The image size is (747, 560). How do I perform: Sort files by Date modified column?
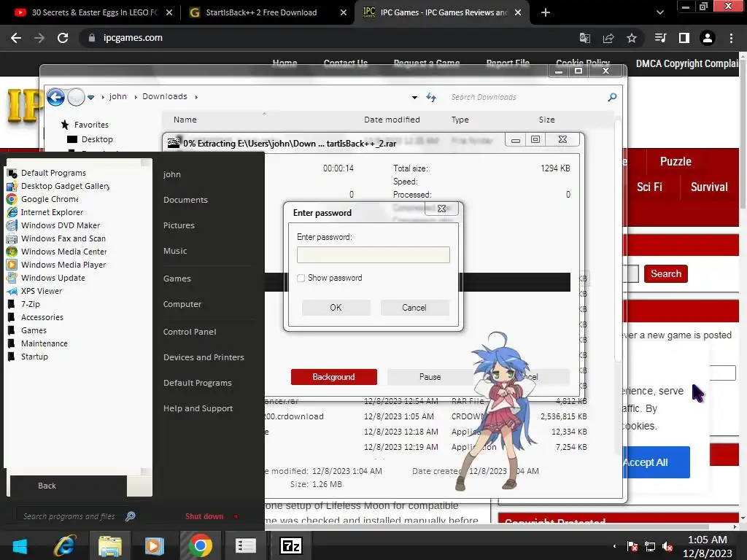[x=392, y=120]
